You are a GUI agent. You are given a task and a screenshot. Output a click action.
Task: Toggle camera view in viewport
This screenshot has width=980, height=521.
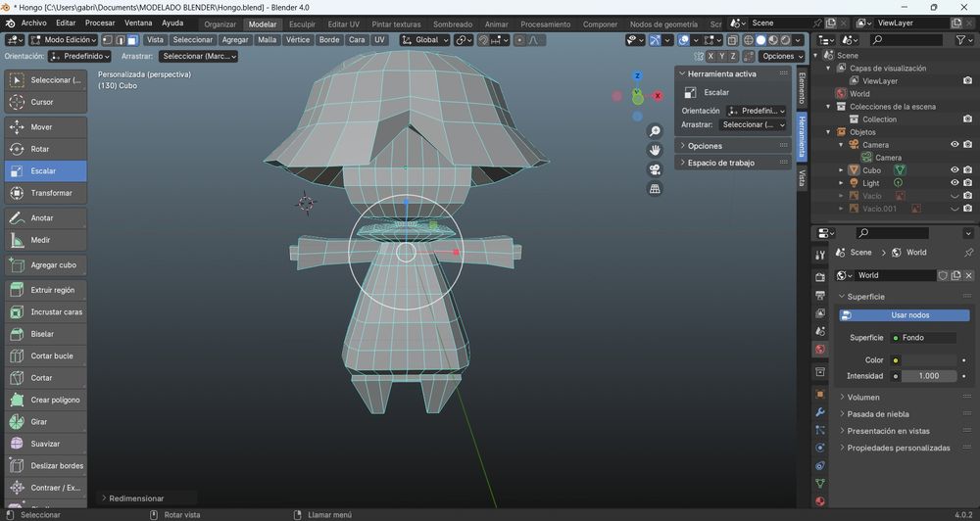tap(655, 169)
